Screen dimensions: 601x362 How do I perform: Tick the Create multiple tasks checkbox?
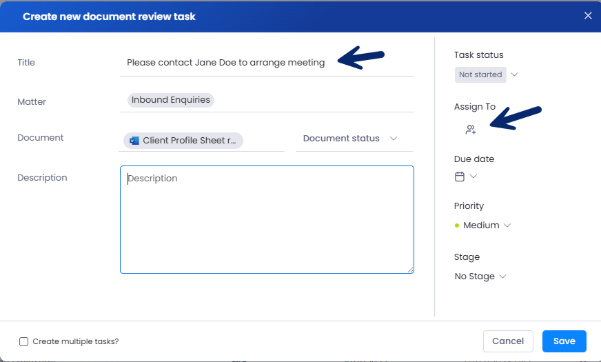tap(23, 341)
